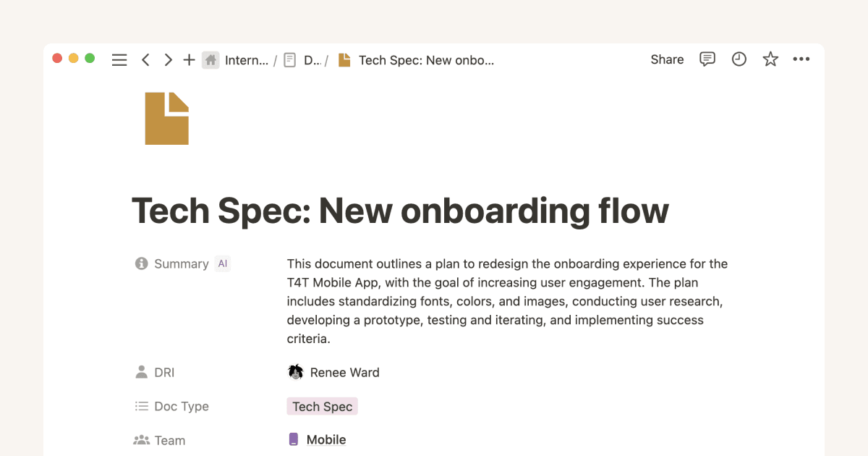Open the navigation sidebar via hamburger icon
The width and height of the screenshot is (868, 456).
coord(119,59)
